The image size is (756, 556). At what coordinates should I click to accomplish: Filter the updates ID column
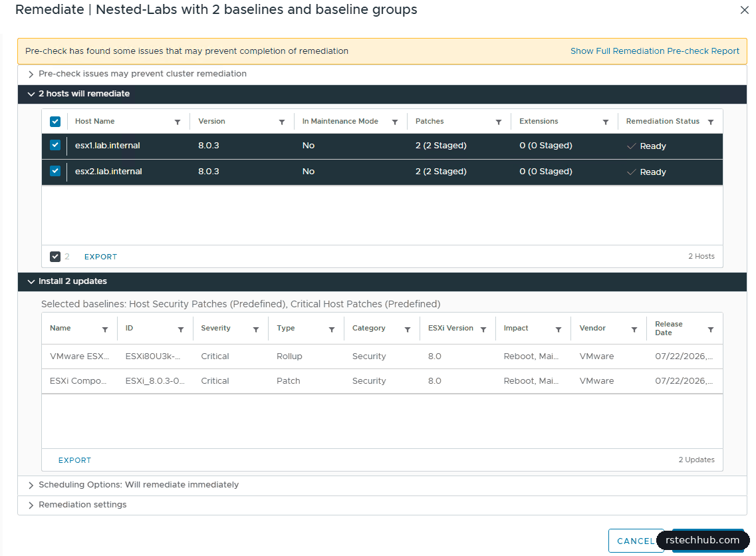click(181, 329)
